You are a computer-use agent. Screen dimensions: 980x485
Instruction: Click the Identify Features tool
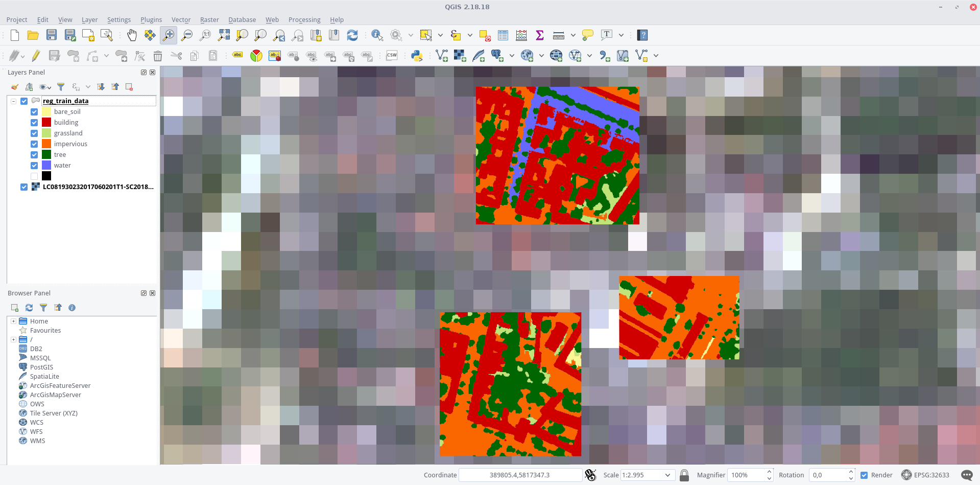[x=377, y=35]
